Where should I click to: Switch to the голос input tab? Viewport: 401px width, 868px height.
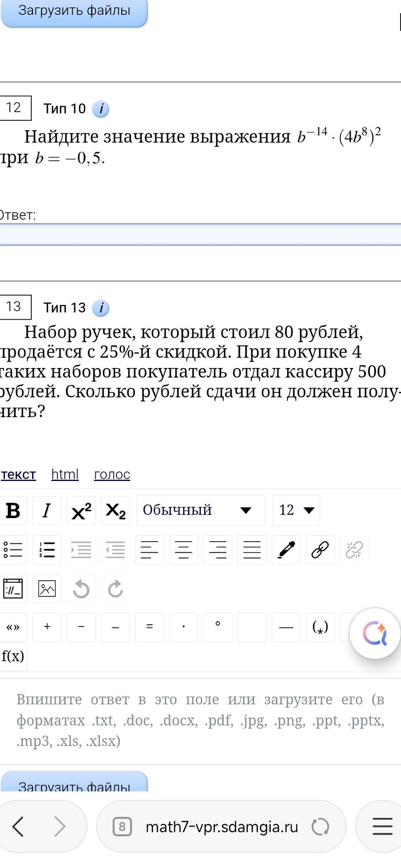(112, 474)
